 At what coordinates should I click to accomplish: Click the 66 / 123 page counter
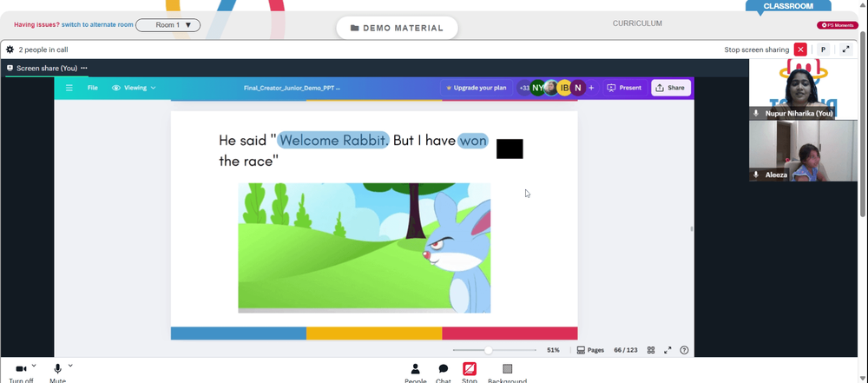(626, 350)
